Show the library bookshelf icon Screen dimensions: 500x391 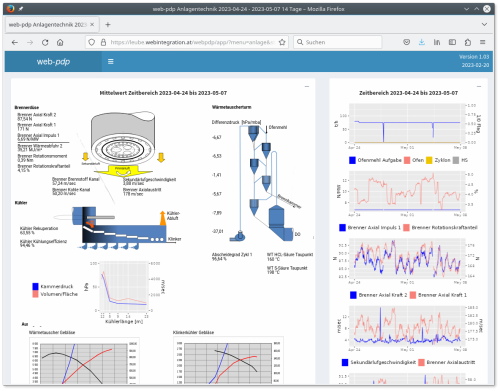coord(437,42)
